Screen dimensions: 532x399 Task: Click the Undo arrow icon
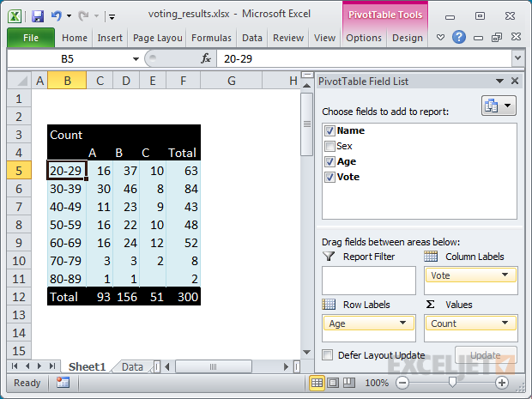tap(57, 15)
